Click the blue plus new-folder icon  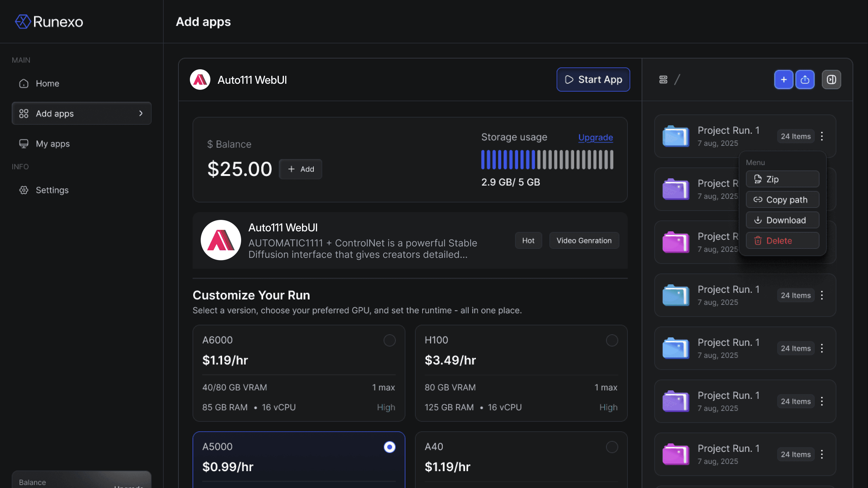click(783, 80)
